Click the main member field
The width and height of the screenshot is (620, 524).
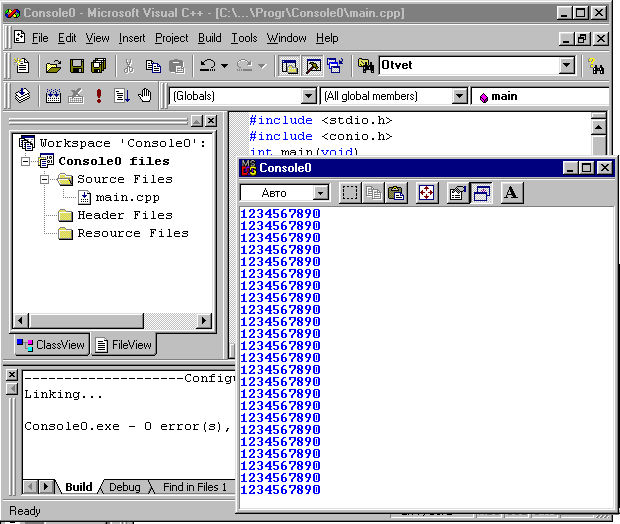[x=540, y=96]
